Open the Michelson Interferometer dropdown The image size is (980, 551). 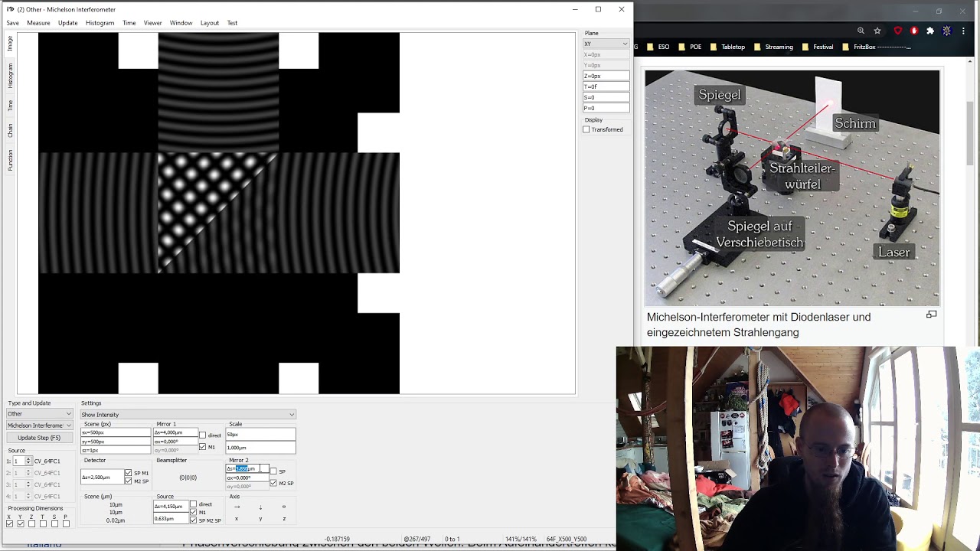pos(39,425)
